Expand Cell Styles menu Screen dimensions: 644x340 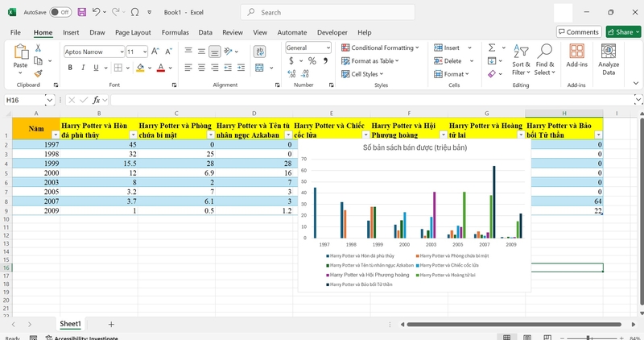362,74
